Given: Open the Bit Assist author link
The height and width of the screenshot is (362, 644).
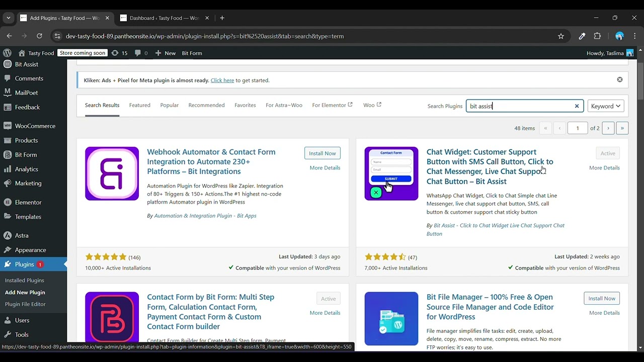Looking at the screenshot, I should point(496,230).
